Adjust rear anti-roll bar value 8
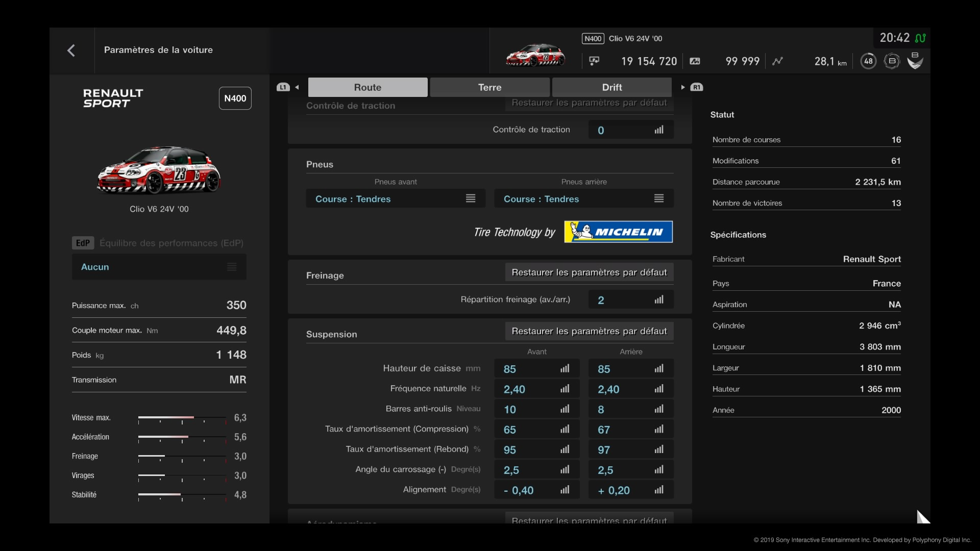The width and height of the screenshot is (980, 551). (631, 409)
